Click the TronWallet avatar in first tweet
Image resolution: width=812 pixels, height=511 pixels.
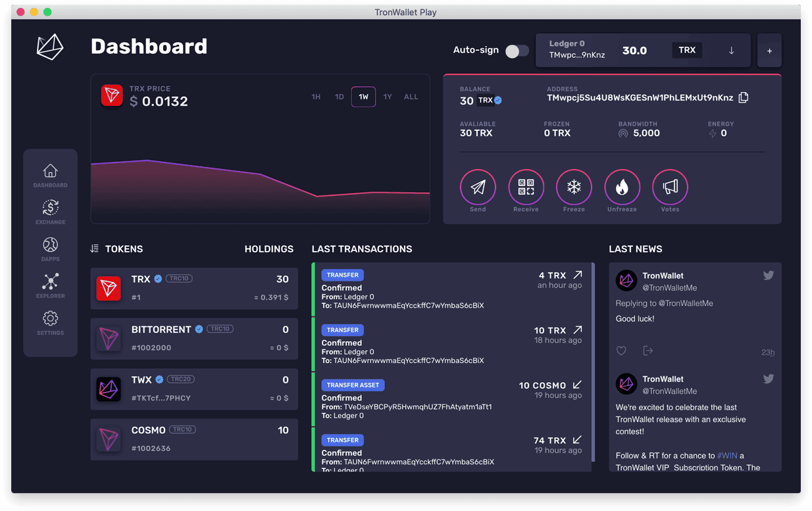pos(626,281)
